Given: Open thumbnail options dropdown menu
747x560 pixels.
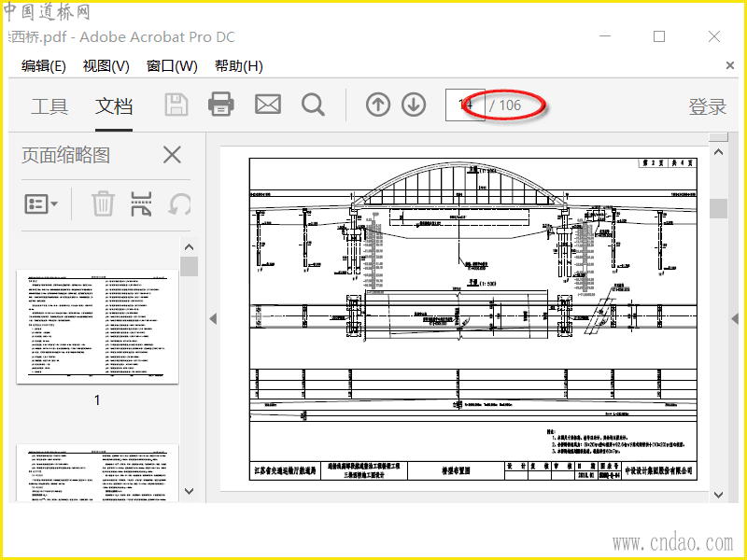Looking at the screenshot, I should (41, 204).
